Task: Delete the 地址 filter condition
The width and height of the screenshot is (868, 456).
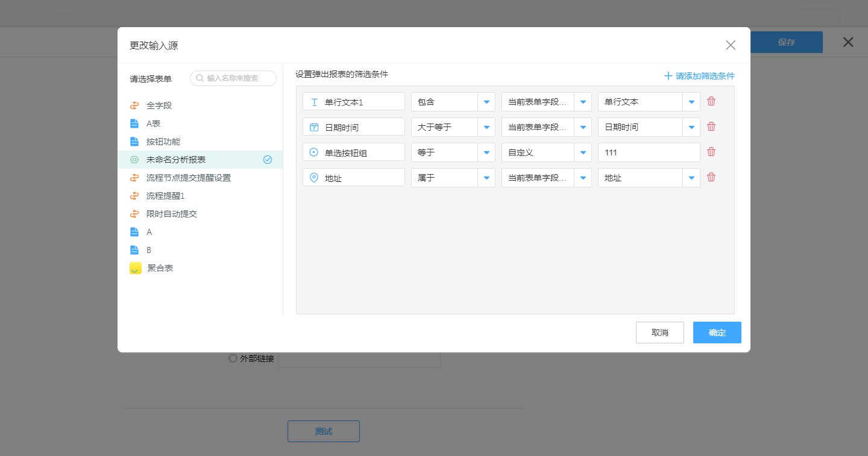Action: 711,177
